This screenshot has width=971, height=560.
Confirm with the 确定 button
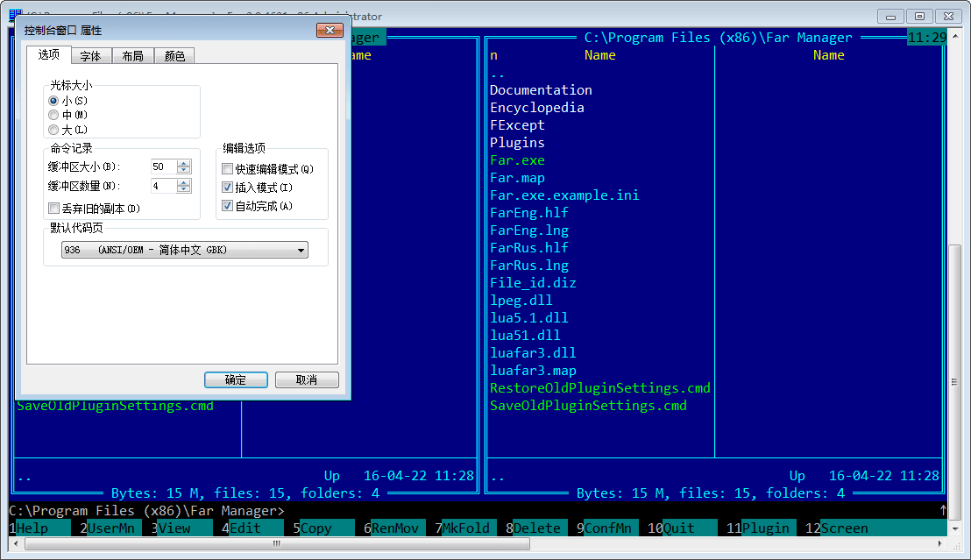point(236,379)
